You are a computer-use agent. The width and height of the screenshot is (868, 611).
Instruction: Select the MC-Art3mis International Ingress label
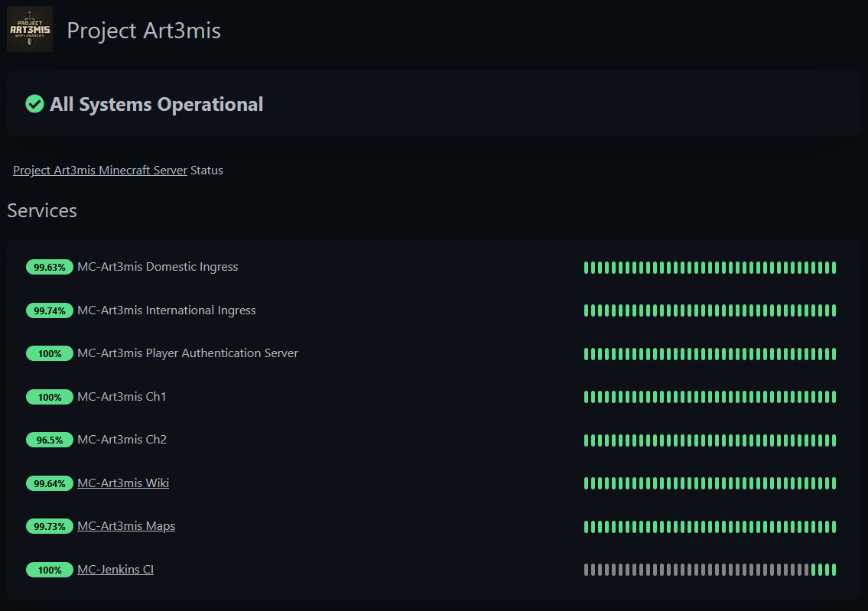pos(167,310)
